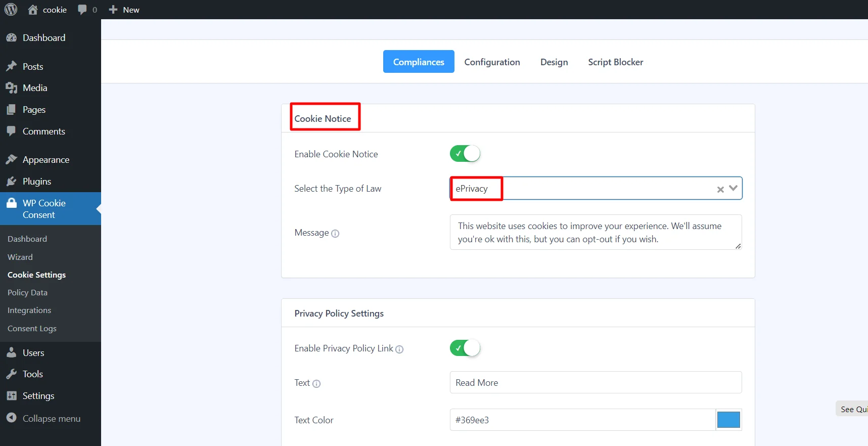Click the Appearance brush icon
The image size is (868, 446).
pyautogui.click(x=11, y=160)
